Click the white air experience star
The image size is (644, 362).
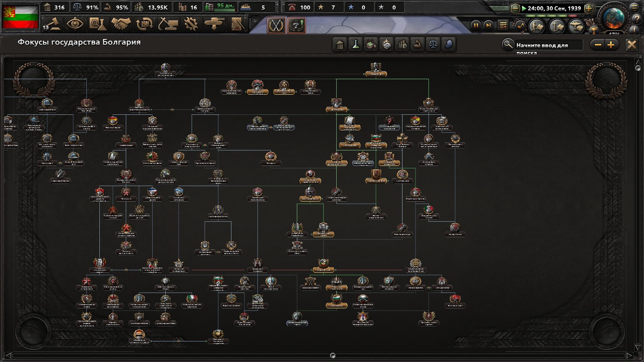[x=381, y=7]
